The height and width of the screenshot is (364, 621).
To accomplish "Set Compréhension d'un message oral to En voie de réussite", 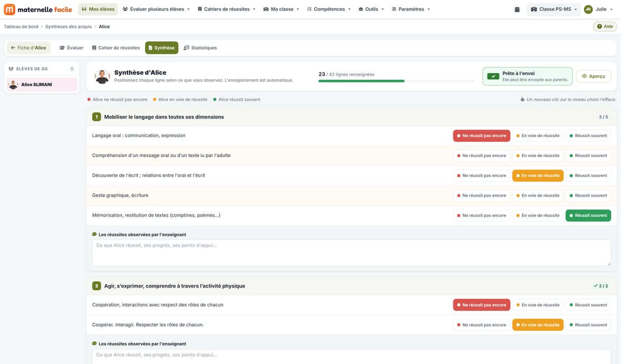I will pyautogui.click(x=538, y=156).
